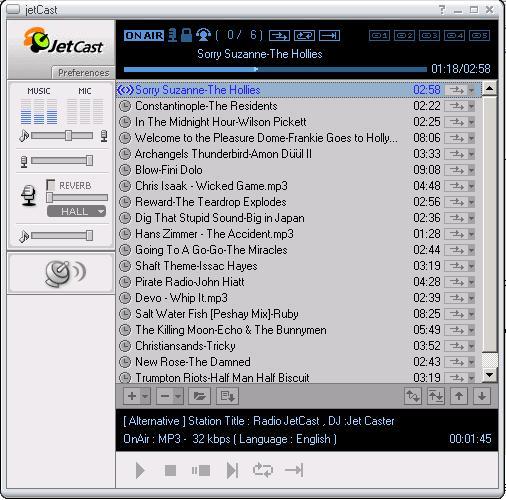Adjust the music/mic balance slider

[x=62, y=136]
